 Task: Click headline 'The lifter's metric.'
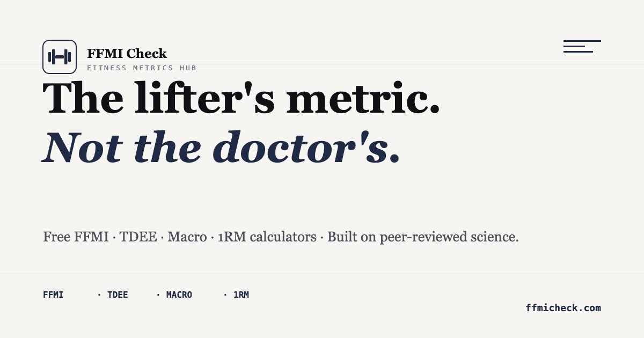pos(241,98)
